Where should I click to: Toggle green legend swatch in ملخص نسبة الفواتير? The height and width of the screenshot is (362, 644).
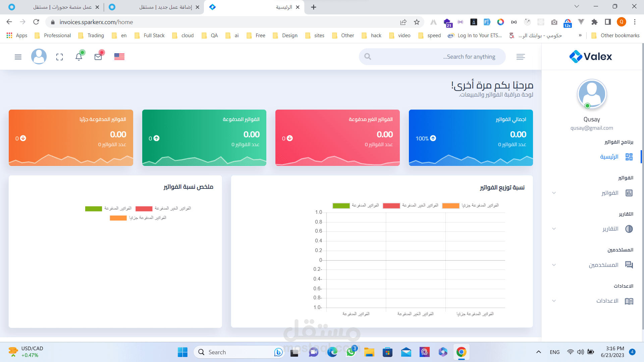[x=94, y=208]
